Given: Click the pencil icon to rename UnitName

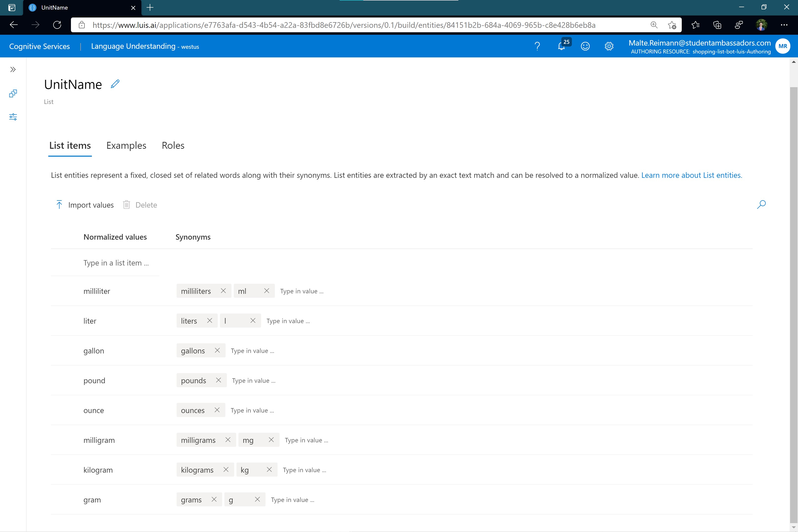Looking at the screenshot, I should 115,84.
